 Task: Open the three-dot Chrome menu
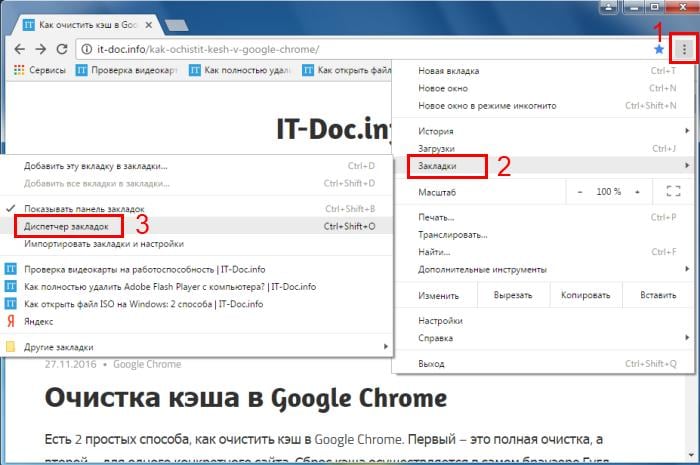click(x=684, y=48)
